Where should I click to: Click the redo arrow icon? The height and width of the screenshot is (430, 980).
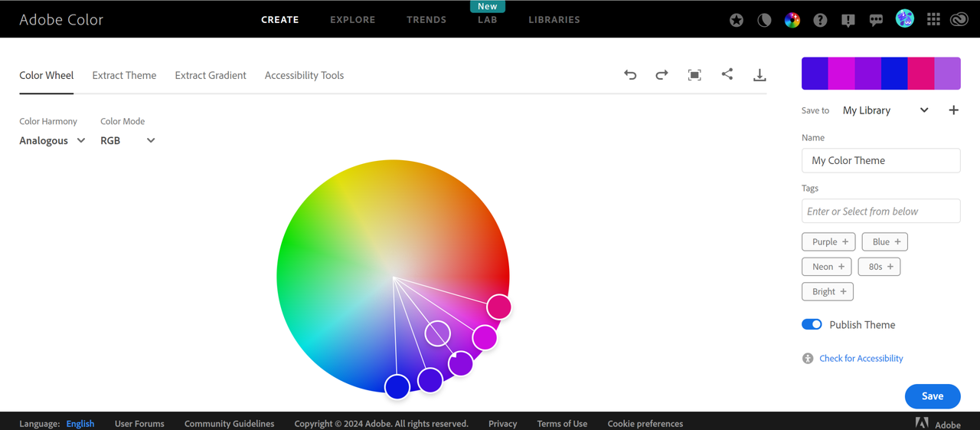pyautogui.click(x=662, y=74)
